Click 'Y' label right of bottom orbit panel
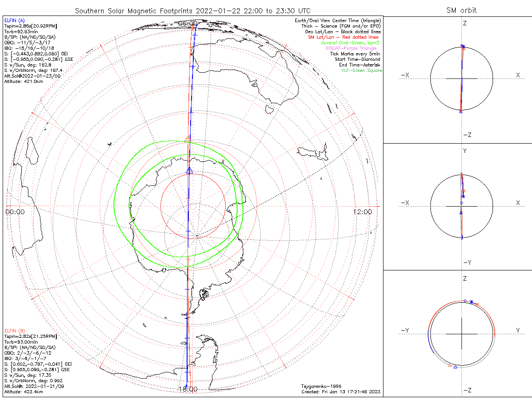The height and width of the screenshot is (399, 532). tap(517, 330)
